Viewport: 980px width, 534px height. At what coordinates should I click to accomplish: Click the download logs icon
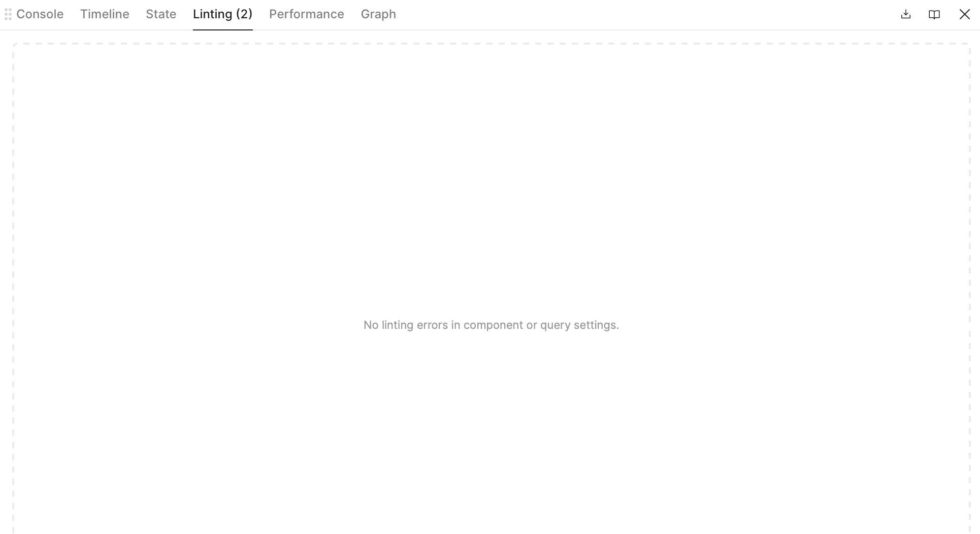[x=906, y=14]
